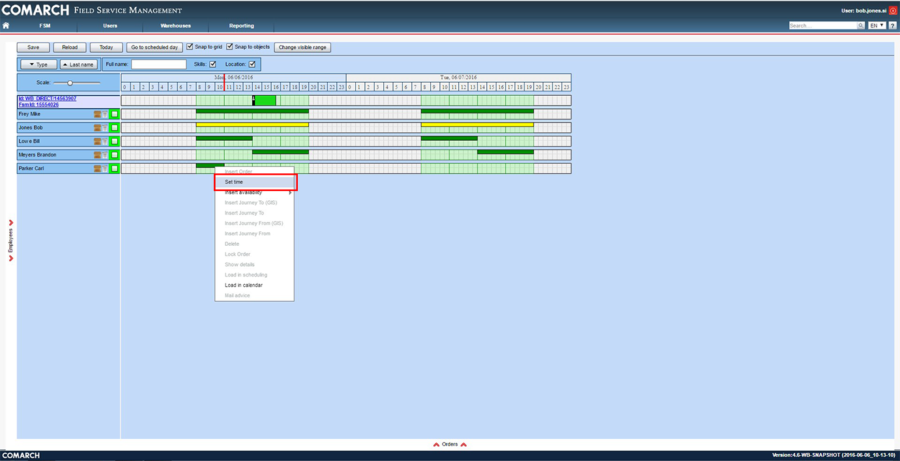Click the brown icon in Lowe Bill row
900x461 pixels.
tap(98, 141)
